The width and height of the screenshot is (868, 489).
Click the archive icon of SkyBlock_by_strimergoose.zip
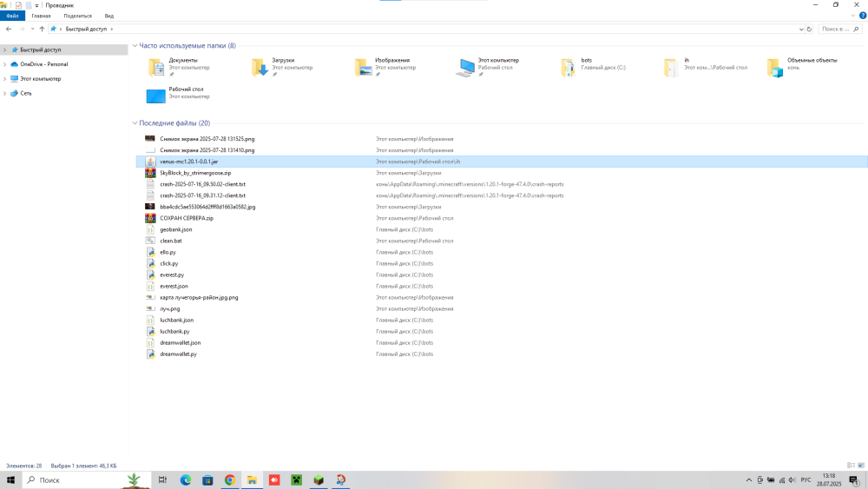pyautogui.click(x=150, y=173)
